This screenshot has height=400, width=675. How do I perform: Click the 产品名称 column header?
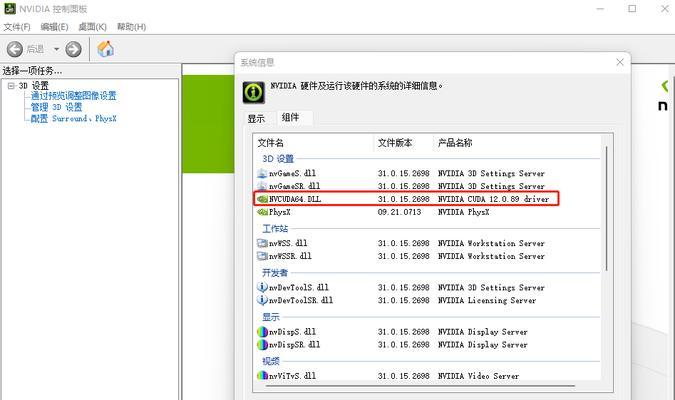click(455, 143)
